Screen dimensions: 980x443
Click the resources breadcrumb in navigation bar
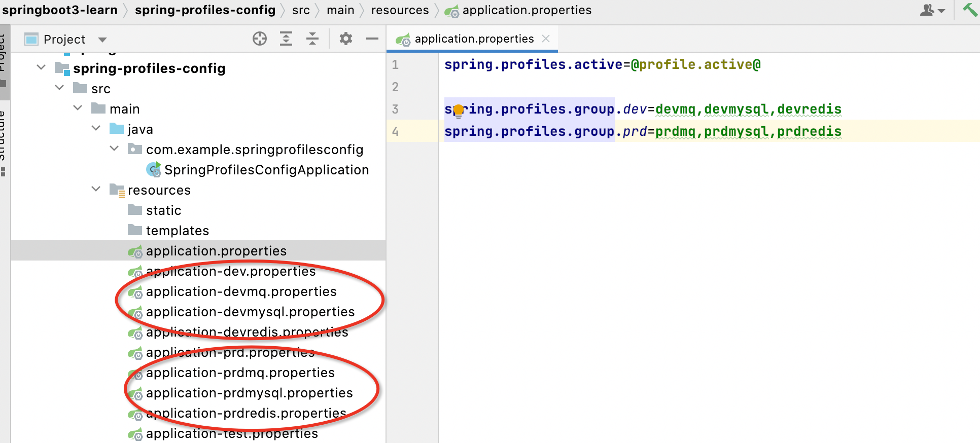(400, 10)
